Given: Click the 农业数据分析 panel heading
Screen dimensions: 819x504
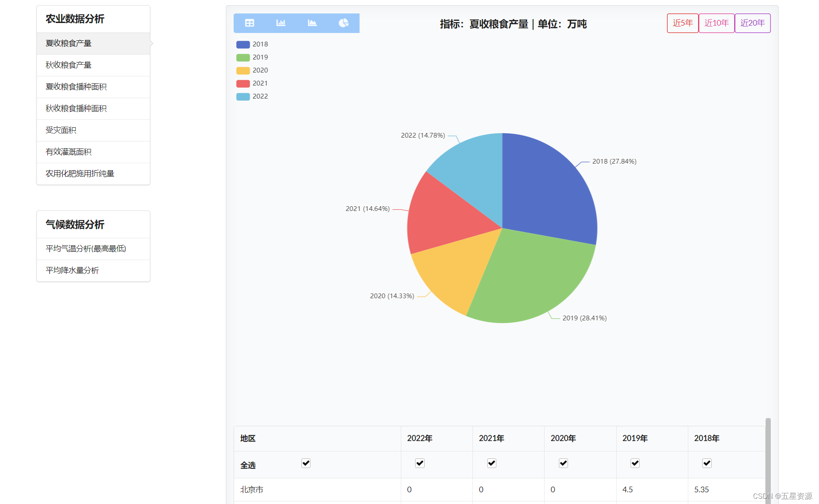Looking at the screenshot, I should tap(75, 19).
